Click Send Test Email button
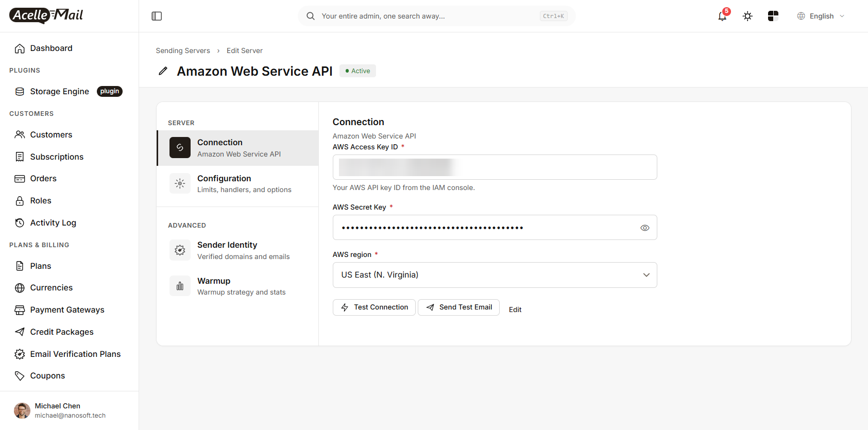 (458, 307)
